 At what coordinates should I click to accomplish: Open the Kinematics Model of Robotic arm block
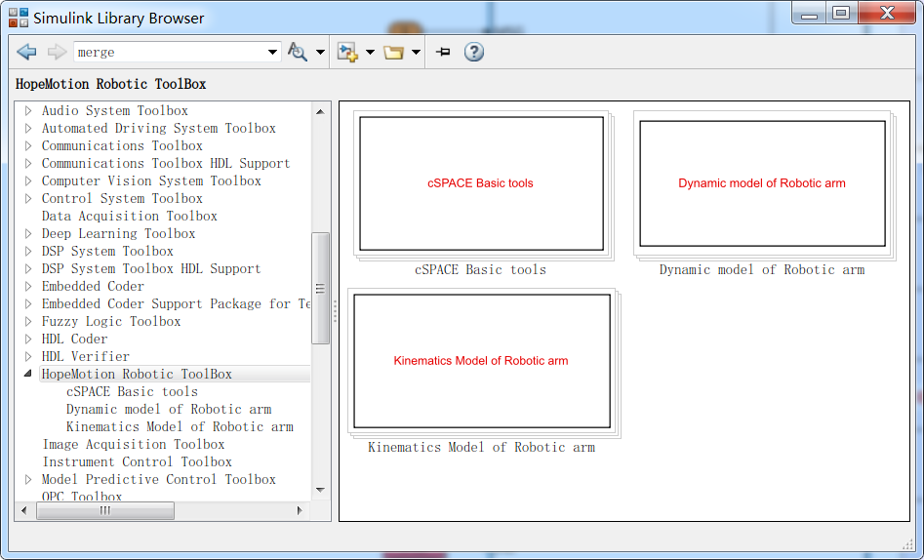tap(482, 361)
